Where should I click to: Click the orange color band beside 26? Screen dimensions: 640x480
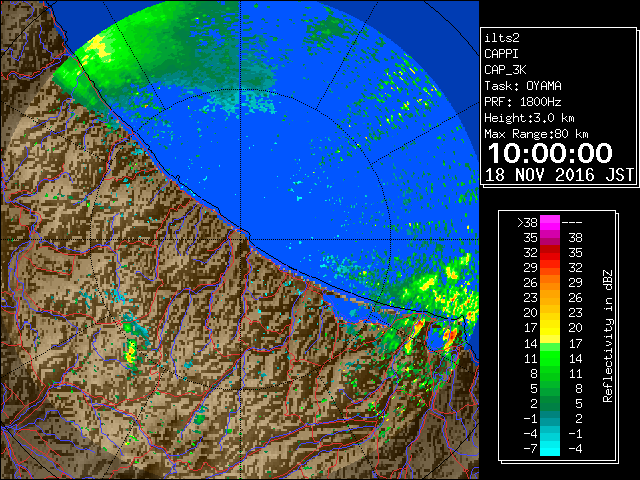pyautogui.click(x=550, y=283)
